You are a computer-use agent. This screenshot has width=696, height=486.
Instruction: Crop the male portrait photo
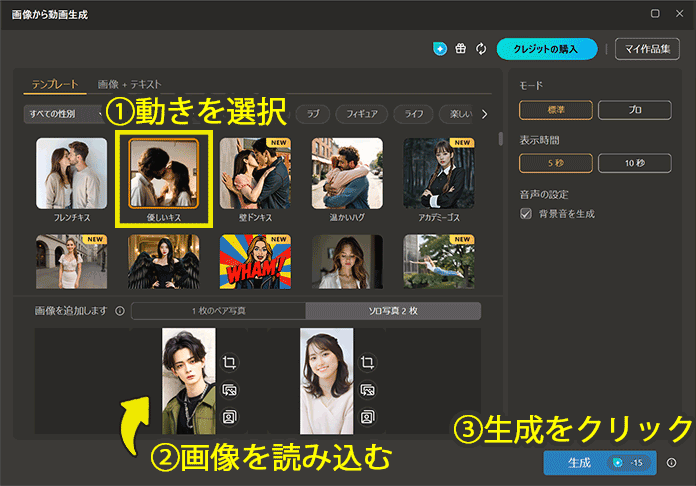[x=229, y=363]
